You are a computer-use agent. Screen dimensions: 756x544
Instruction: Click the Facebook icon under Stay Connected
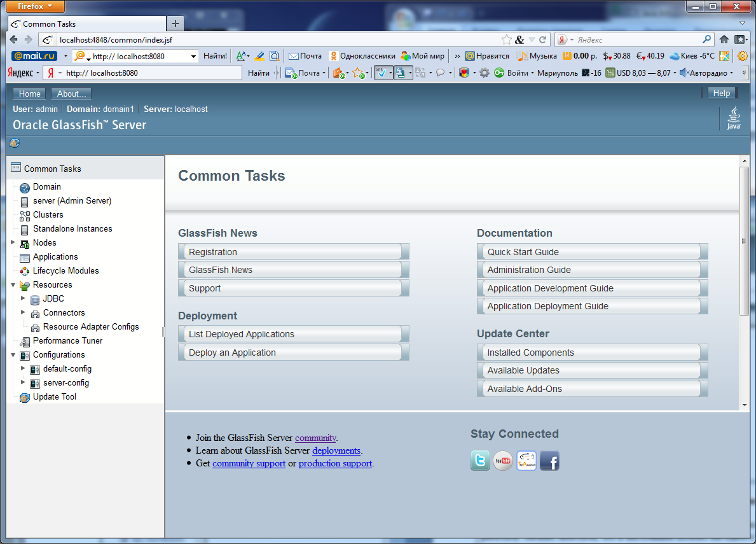point(549,461)
